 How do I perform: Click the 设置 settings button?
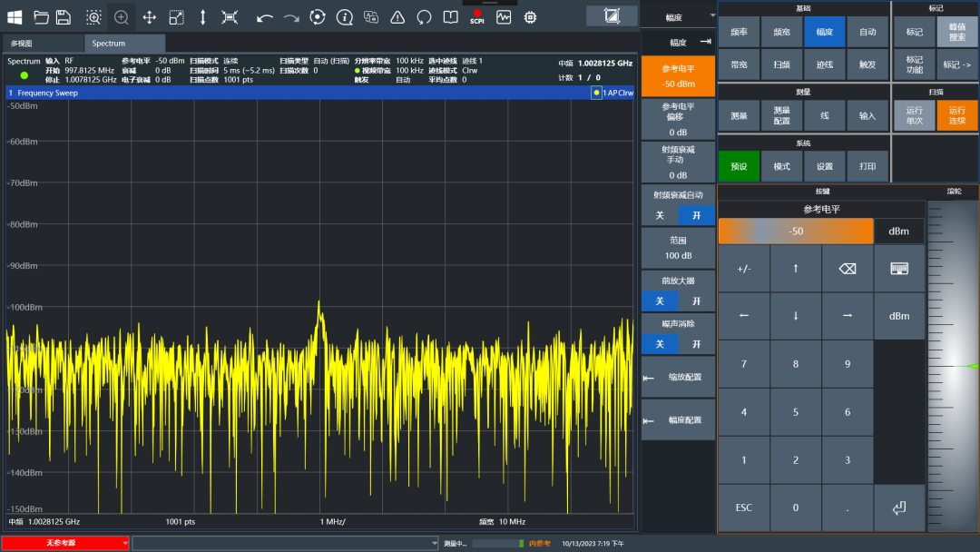coord(824,166)
